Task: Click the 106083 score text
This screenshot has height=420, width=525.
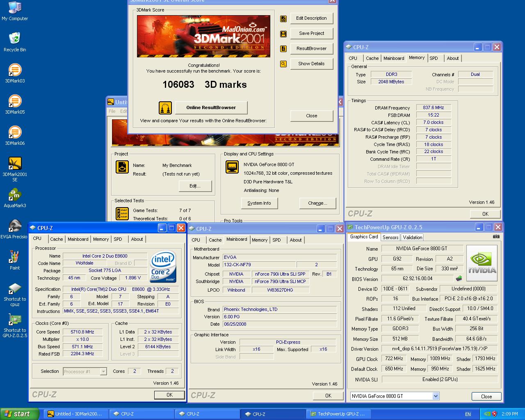Action: tap(178, 85)
